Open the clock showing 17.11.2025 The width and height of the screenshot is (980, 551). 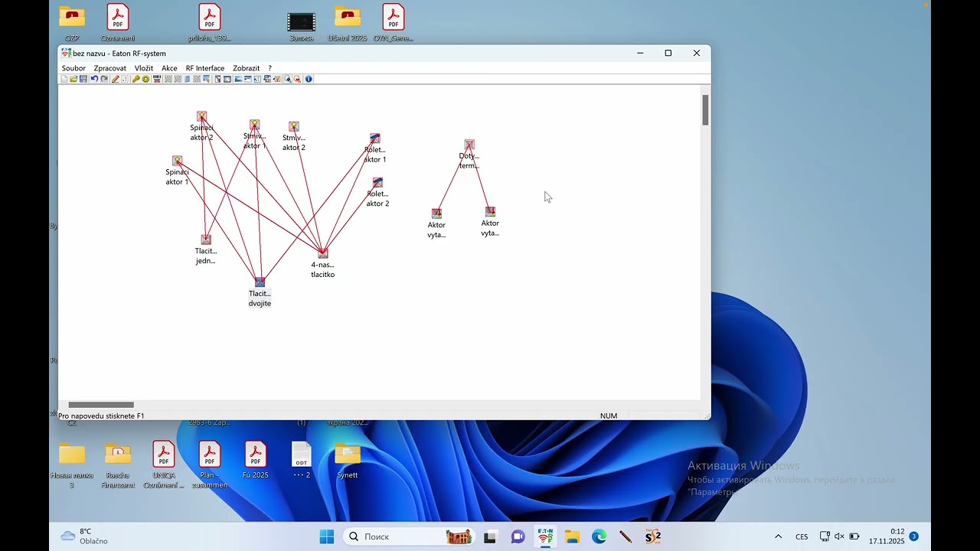[x=887, y=536]
